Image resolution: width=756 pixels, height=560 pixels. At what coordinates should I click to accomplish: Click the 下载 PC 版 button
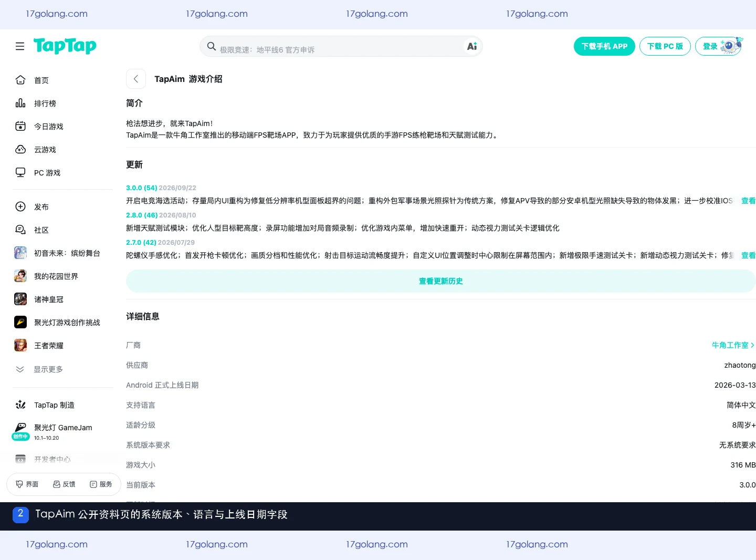[x=665, y=46]
